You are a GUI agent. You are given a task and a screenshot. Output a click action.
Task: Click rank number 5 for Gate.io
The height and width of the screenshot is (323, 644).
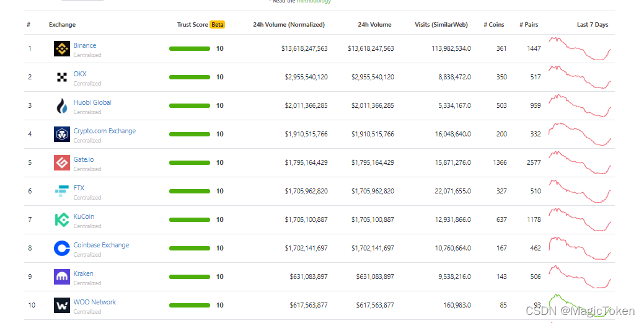[x=30, y=162]
